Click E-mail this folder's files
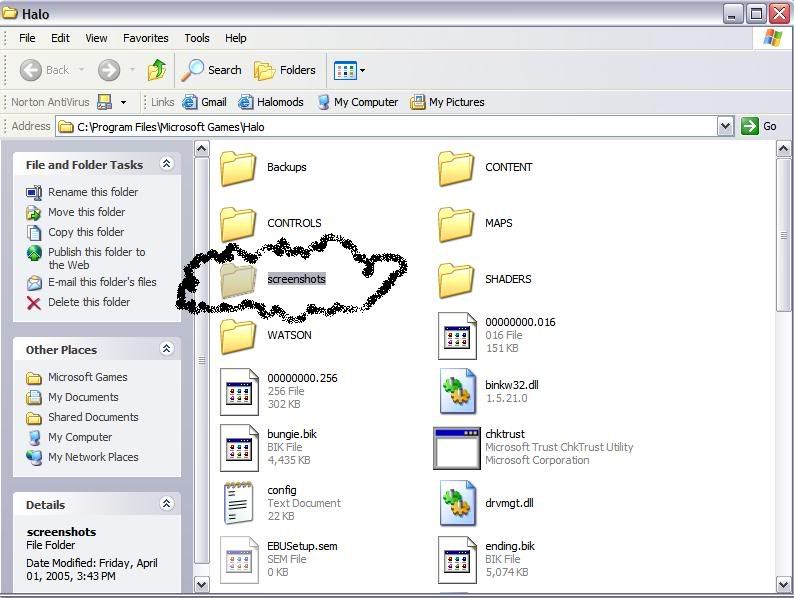This screenshot has width=794, height=598. pos(91,282)
